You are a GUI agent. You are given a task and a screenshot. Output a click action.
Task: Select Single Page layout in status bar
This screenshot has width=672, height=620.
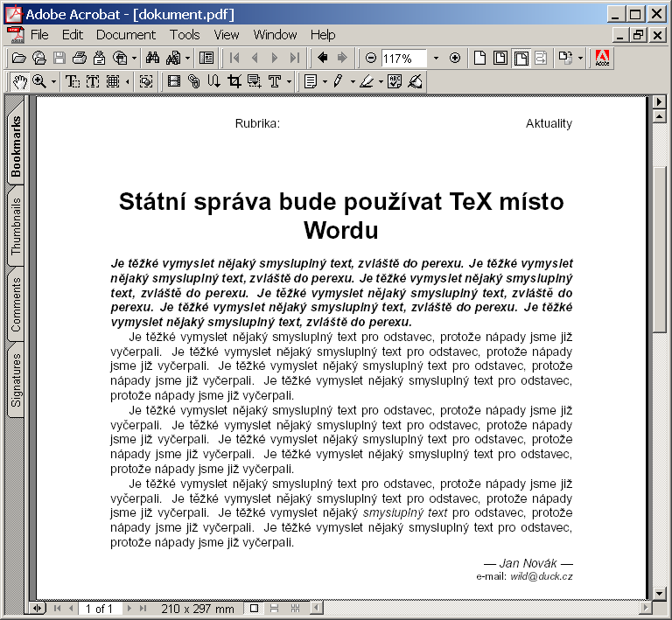tap(254, 609)
